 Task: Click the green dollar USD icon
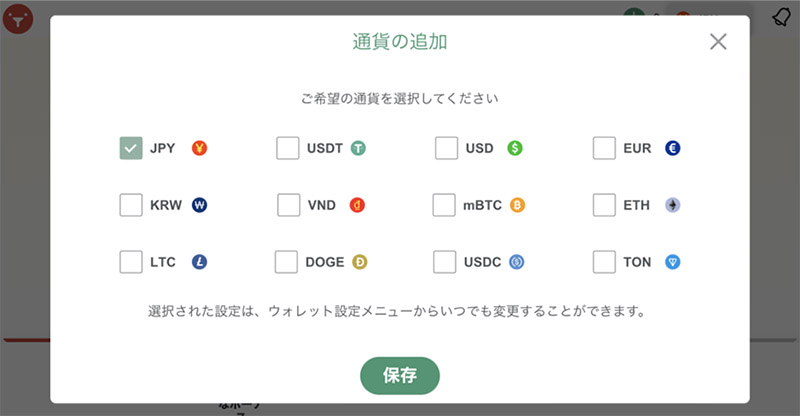pyautogui.click(x=515, y=149)
